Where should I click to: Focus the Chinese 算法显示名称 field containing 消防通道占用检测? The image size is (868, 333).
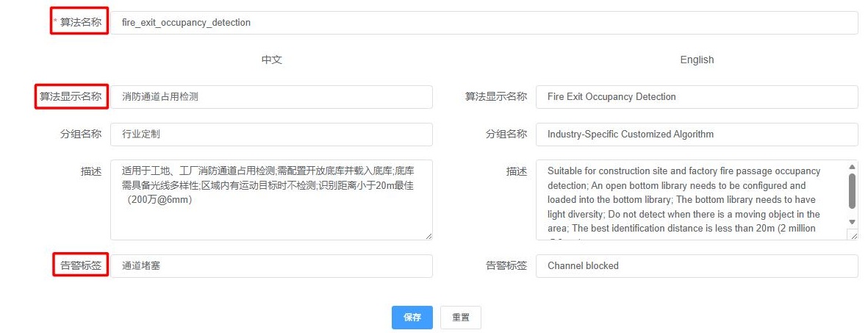(271, 96)
